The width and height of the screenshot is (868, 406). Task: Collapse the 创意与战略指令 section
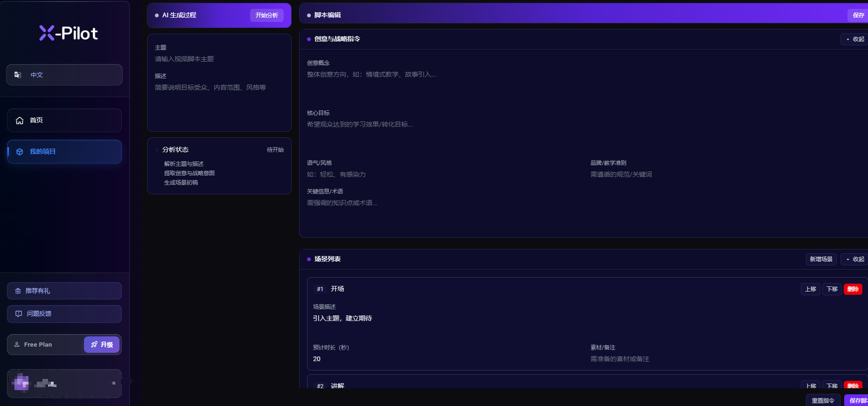point(855,39)
